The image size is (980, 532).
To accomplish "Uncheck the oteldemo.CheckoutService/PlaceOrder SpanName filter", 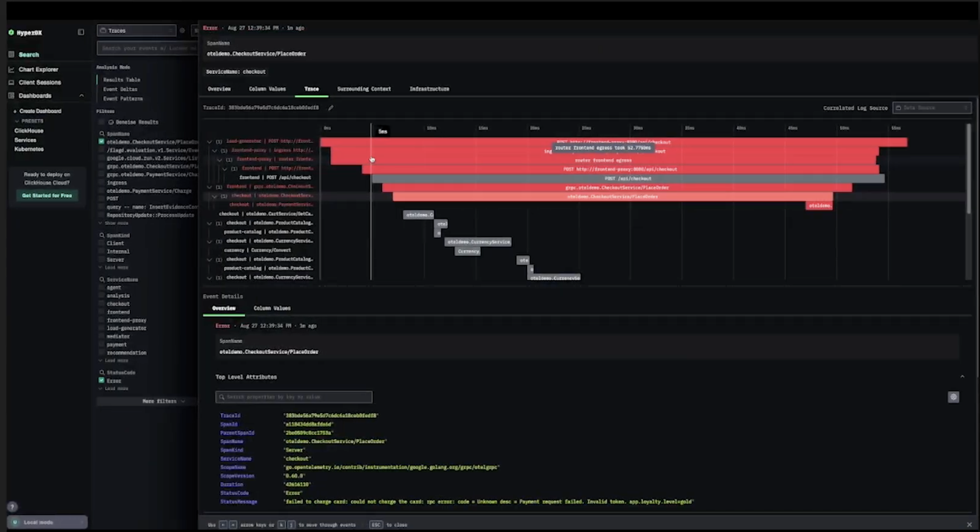I will pos(101,141).
